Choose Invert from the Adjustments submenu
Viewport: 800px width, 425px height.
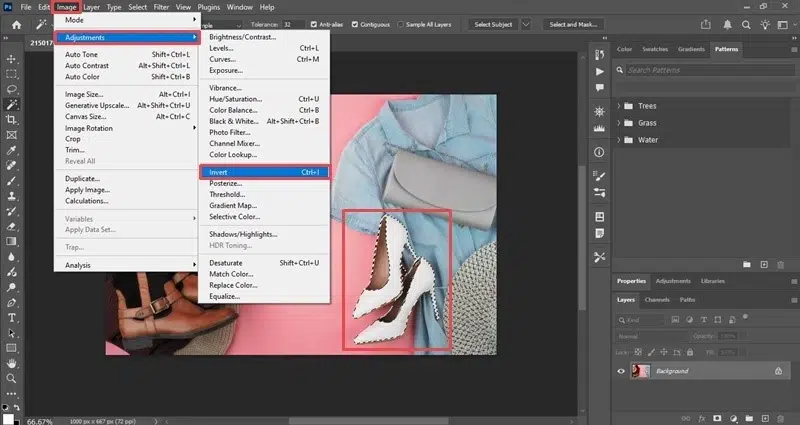tap(218, 172)
